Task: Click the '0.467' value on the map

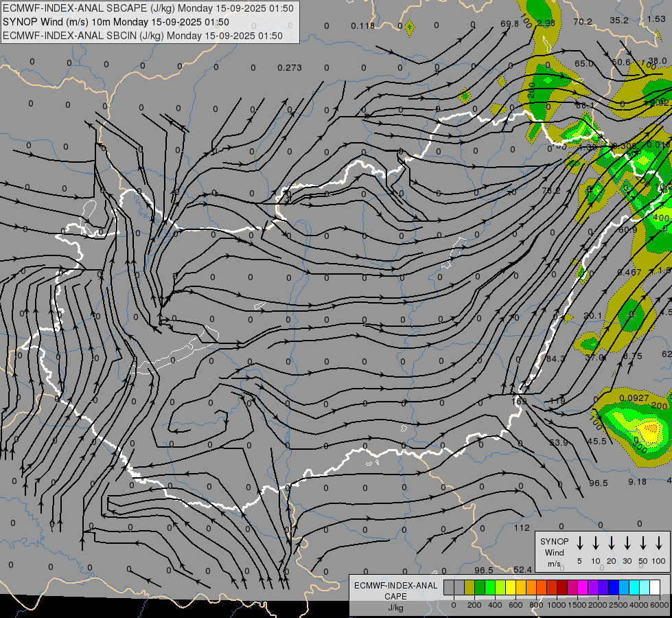Action: (x=629, y=273)
